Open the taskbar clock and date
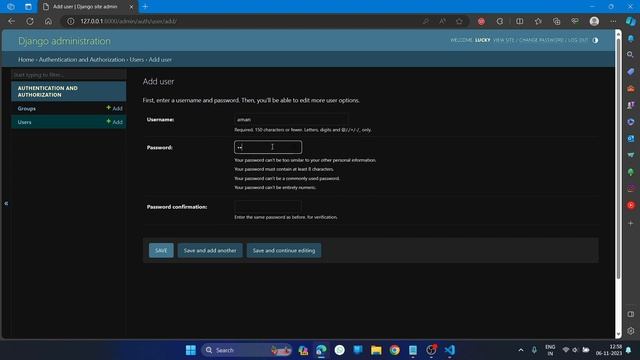The width and height of the screenshot is (640, 360). tap(609, 350)
